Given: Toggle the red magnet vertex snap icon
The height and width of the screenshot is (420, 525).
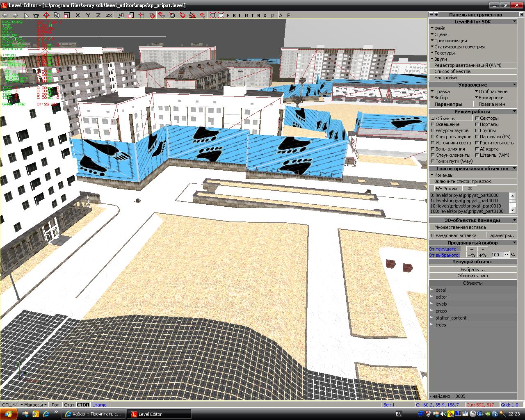Looking at the screenshot, I should click(x=182, y=15).
